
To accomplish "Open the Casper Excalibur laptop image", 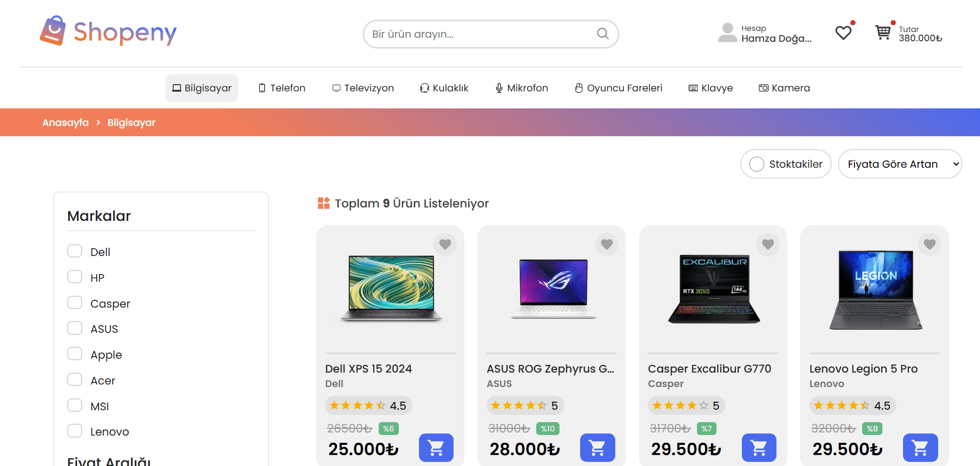I will pyautogui.click(x=714, y=288).
